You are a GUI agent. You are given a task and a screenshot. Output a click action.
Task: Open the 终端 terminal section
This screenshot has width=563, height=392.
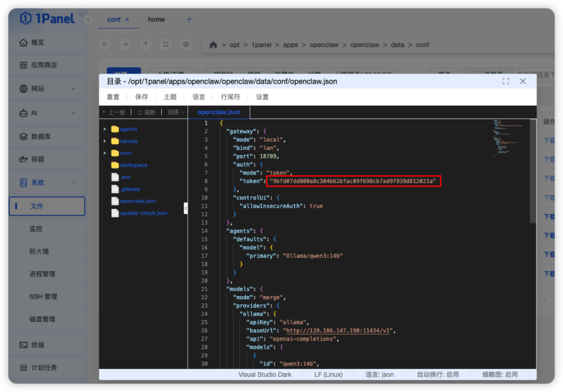(47, 345)
